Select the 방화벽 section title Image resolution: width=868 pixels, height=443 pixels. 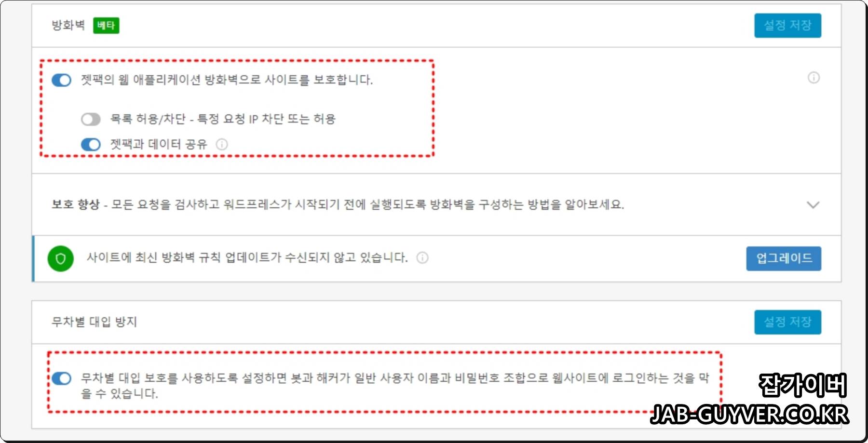68,25
